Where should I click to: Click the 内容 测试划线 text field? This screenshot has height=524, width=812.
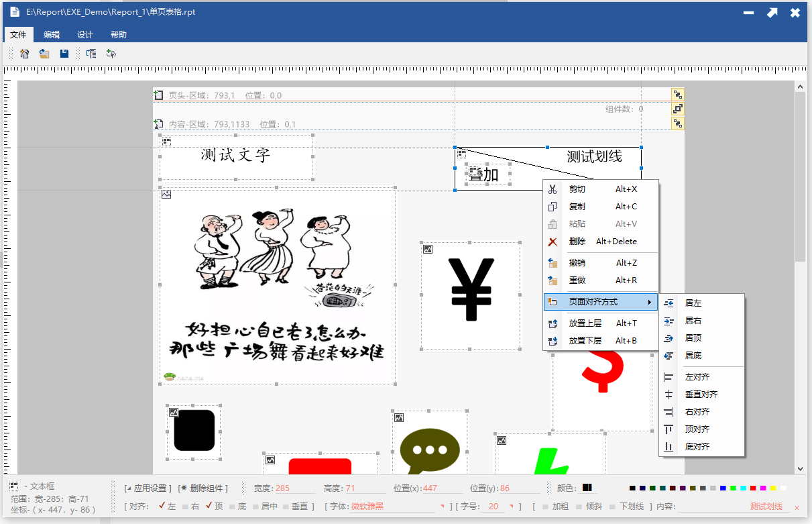[734, 507]
